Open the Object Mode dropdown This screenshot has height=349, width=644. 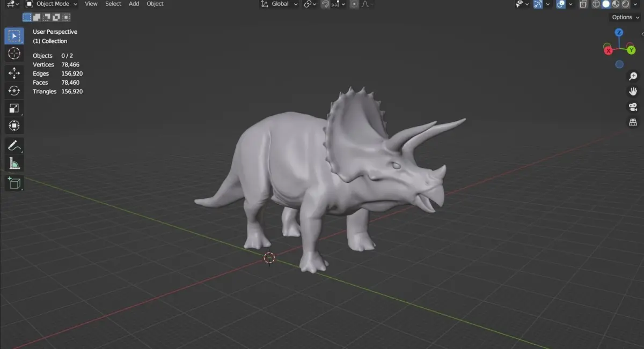[52, 4]
